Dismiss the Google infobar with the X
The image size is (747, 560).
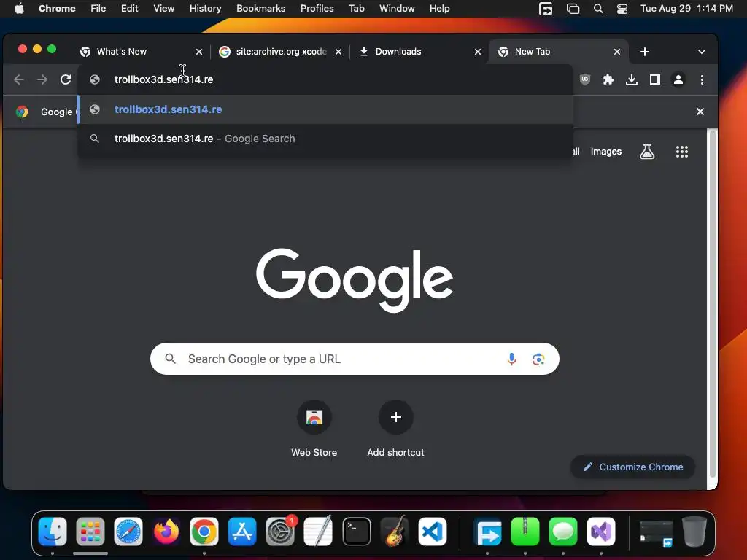click(x=700, y=112)
